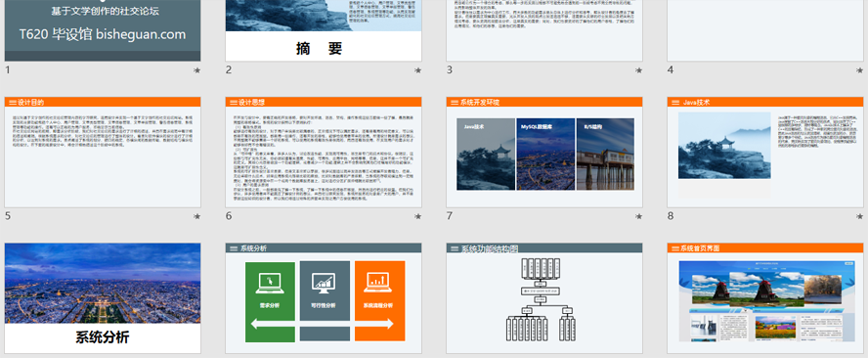
Task: Select slide 7 系统开发环境 thumbnail
Action: 544,153
